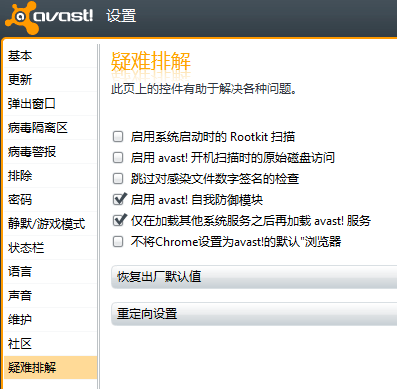
Task: Check 不将Chrome设置为avast!的默认浏览器 option
Action: (x=118, y=242)
